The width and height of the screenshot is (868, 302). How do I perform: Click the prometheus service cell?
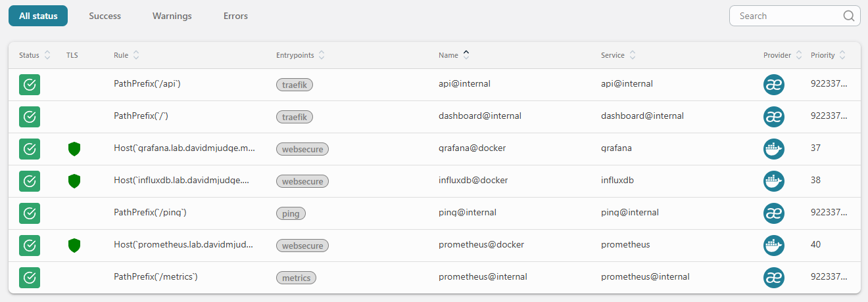tap(625, 244)
